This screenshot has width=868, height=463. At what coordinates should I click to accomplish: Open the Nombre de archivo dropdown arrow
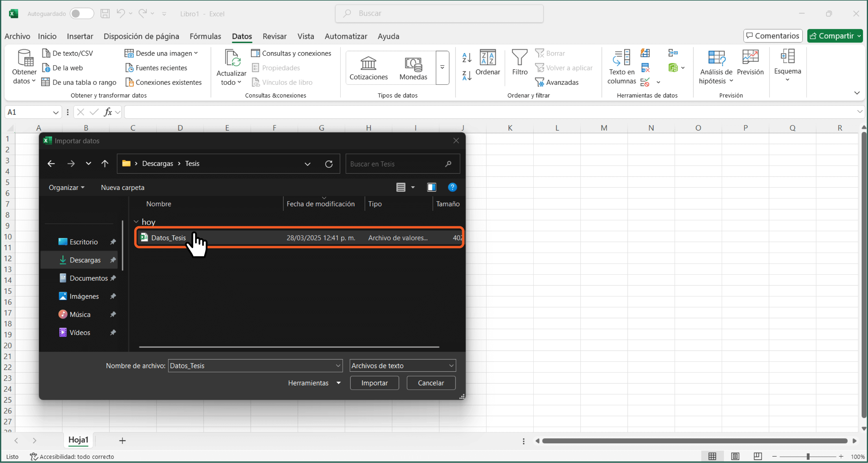(338, 365)
